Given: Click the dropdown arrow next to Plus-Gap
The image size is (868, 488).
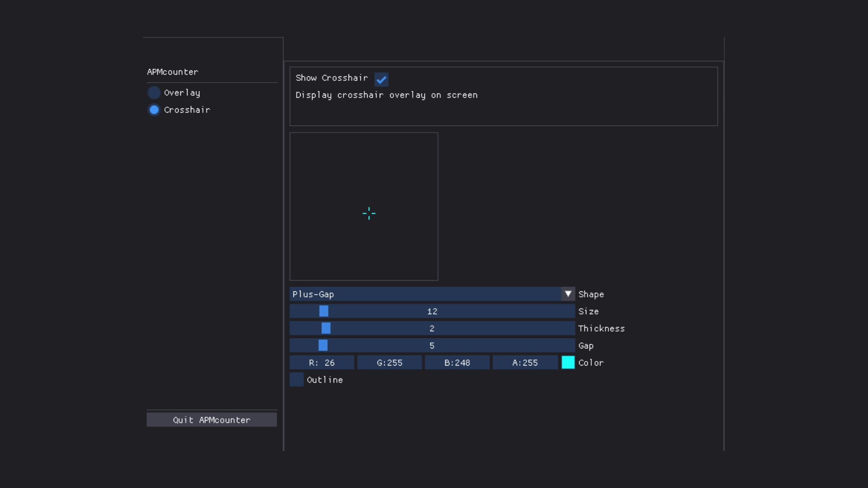Looking at the screenshot, I should pyautogui.click(x=568, y=294).
